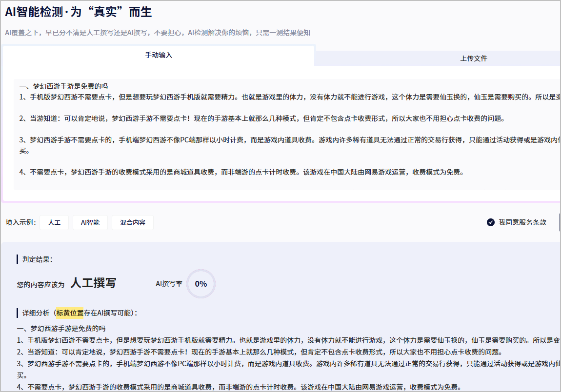Image resolution: width=561 pixels, height=392 pixels.
Task: Click input paragraph 1 about 手机版梦幻西游
Action: pyautogui.click(x=195, y=97)
